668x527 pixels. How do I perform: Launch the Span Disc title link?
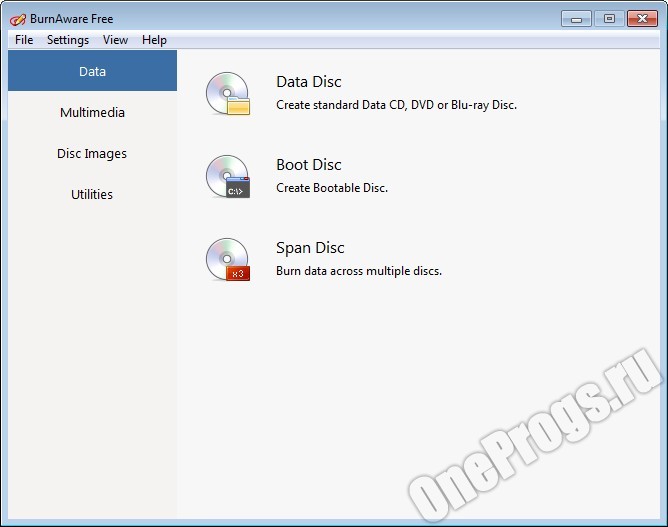[x=310, y=248]
